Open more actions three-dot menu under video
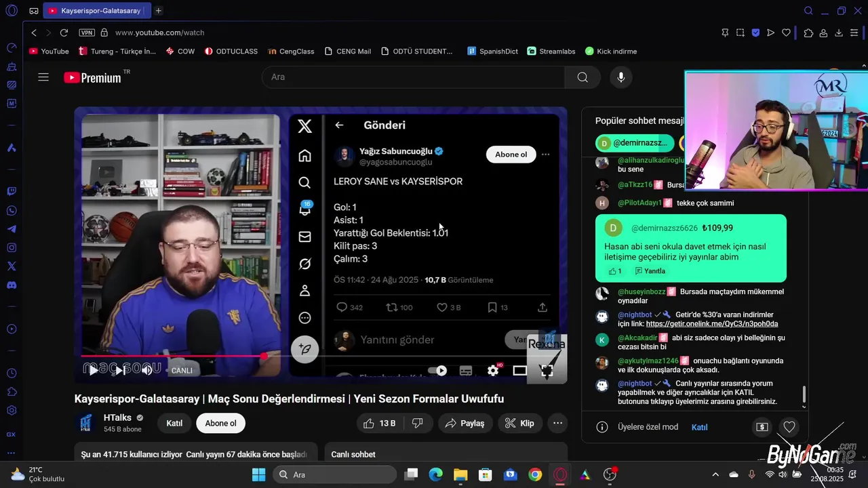Screen dimensions: 868x488 pyautogui.click(x=557, y=424)
